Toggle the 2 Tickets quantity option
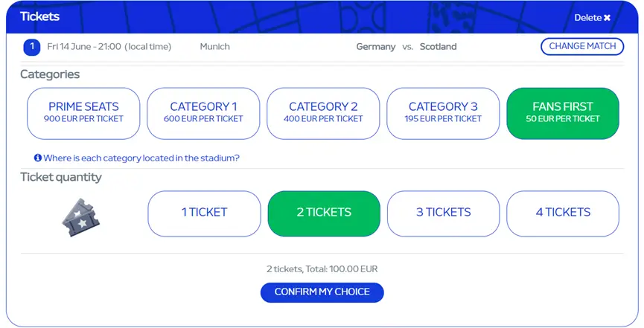 point(324,213)
